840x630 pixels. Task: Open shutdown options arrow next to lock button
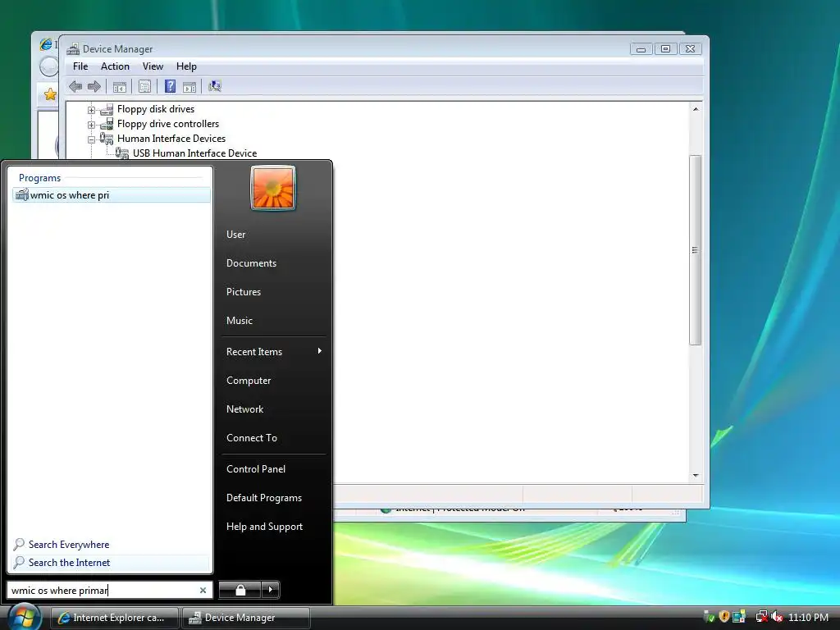tap(271, 590)
